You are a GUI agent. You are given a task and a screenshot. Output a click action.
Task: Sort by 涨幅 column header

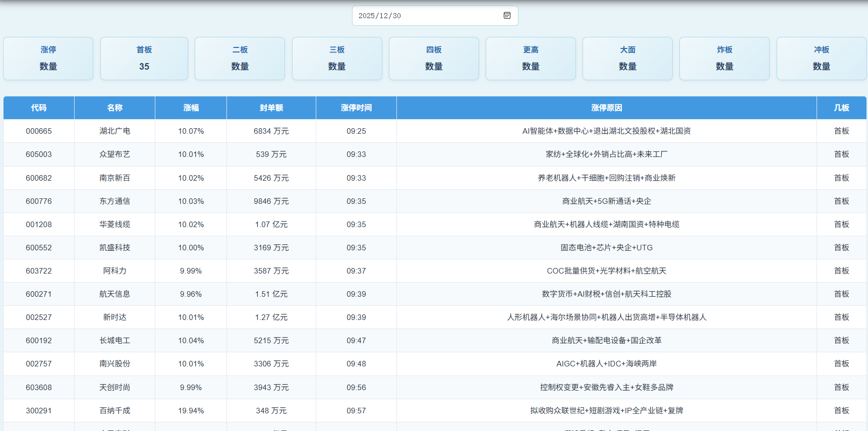tap(191, 108)
